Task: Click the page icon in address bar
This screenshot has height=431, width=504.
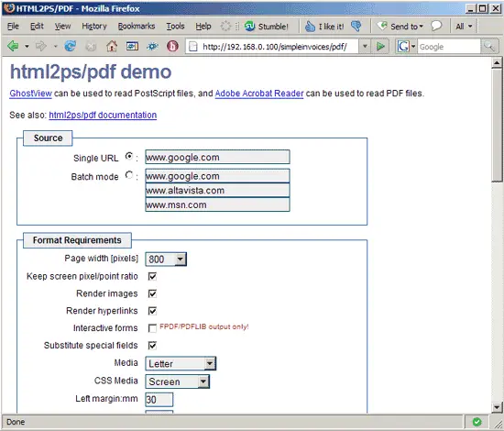Action: [x=192, y=47]
